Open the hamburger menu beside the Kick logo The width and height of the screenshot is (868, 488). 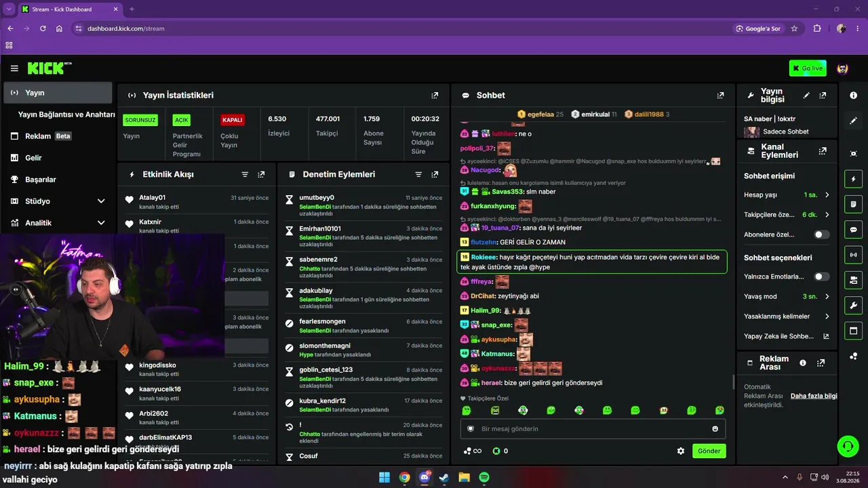(x=14, y=68)
